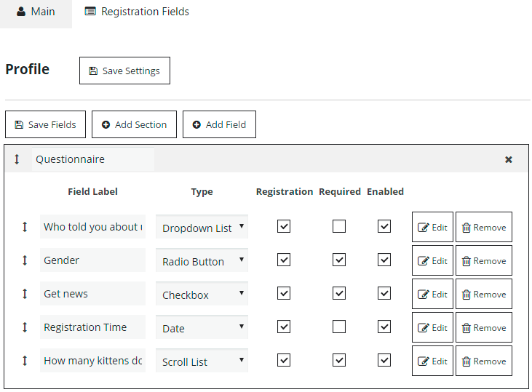Toggle Required for Who told you about field
This screenshot has width=532, height=392.
point(339,227)
